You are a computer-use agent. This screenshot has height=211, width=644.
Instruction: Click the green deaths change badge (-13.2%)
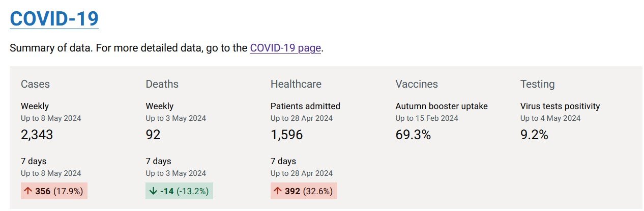pos(179,192)
